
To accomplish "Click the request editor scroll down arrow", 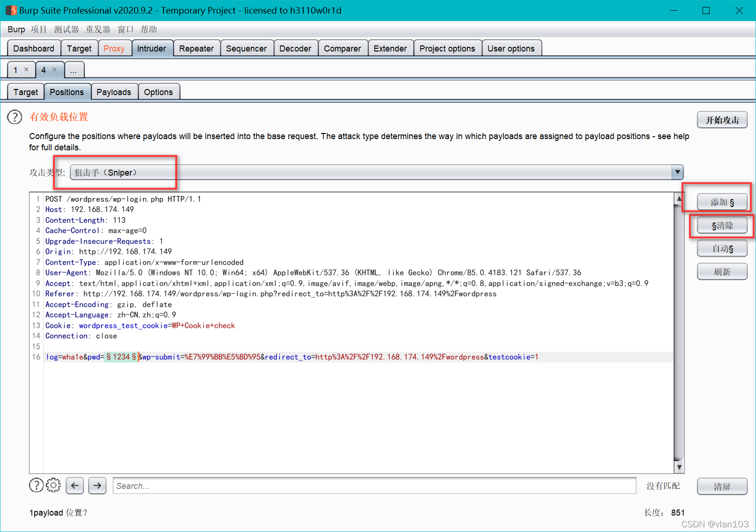I will pyautogui.click(x=679, y=467).
